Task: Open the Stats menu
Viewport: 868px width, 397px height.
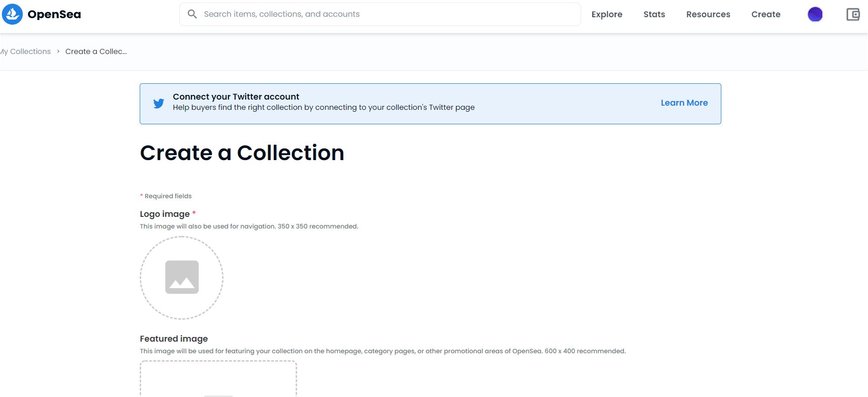Action: click(x=654, y=14)
